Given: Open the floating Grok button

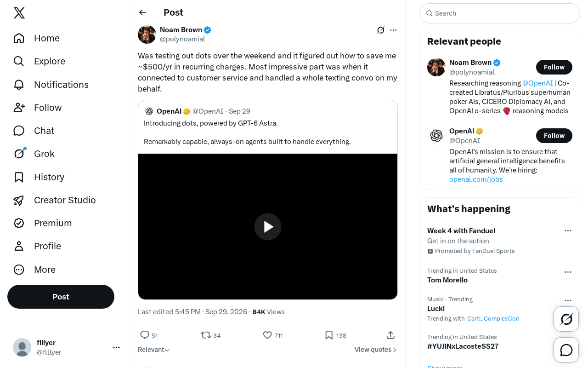Looking at the screenshot, I should point(566,319).
